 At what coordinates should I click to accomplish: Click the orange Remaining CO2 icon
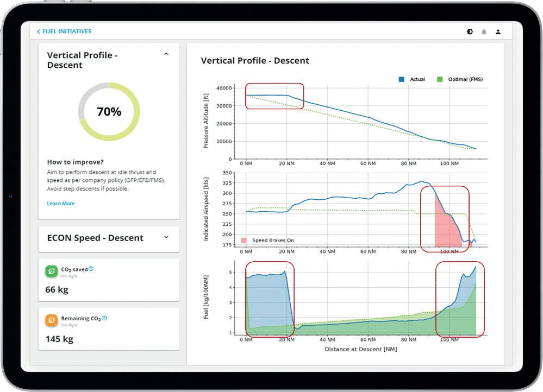51,320
